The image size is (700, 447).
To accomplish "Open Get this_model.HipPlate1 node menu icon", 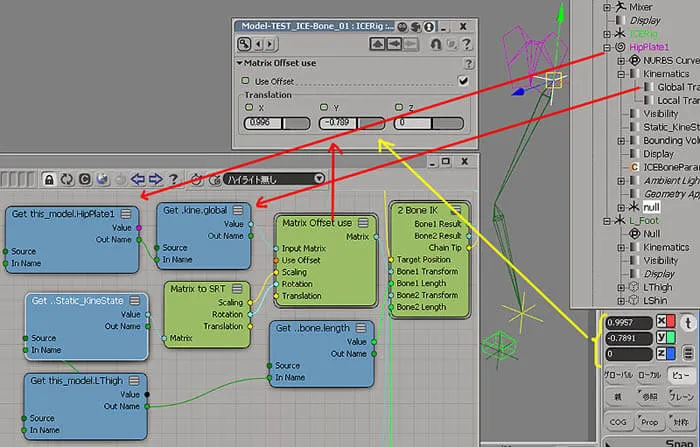I will 126,213.
